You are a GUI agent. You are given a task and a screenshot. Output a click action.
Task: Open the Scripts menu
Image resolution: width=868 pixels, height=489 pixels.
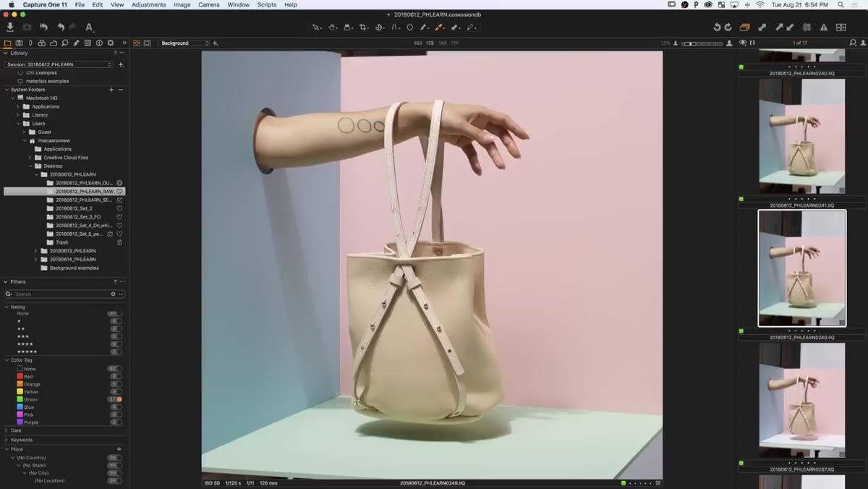(x=267, y=4)
